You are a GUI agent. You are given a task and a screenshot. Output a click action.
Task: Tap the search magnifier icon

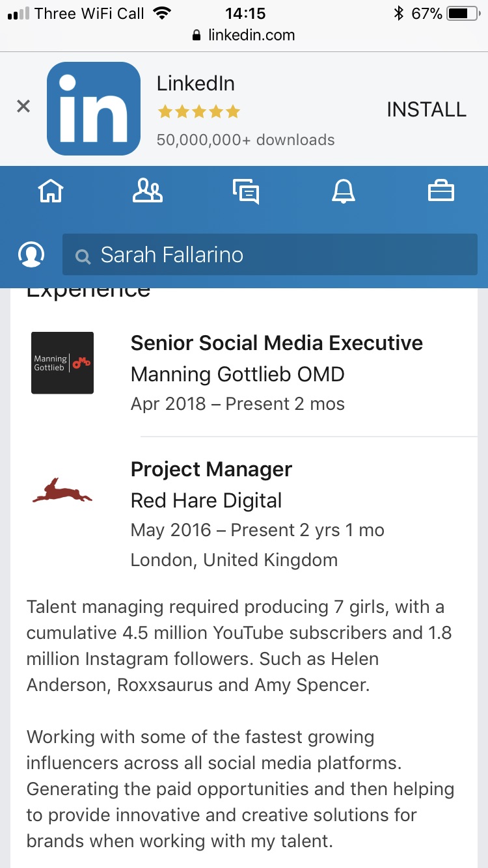pos(83,256)
